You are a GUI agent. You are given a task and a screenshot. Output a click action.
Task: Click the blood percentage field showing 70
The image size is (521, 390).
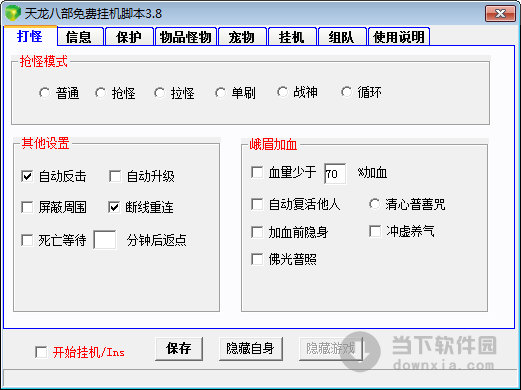coord(335,173)
